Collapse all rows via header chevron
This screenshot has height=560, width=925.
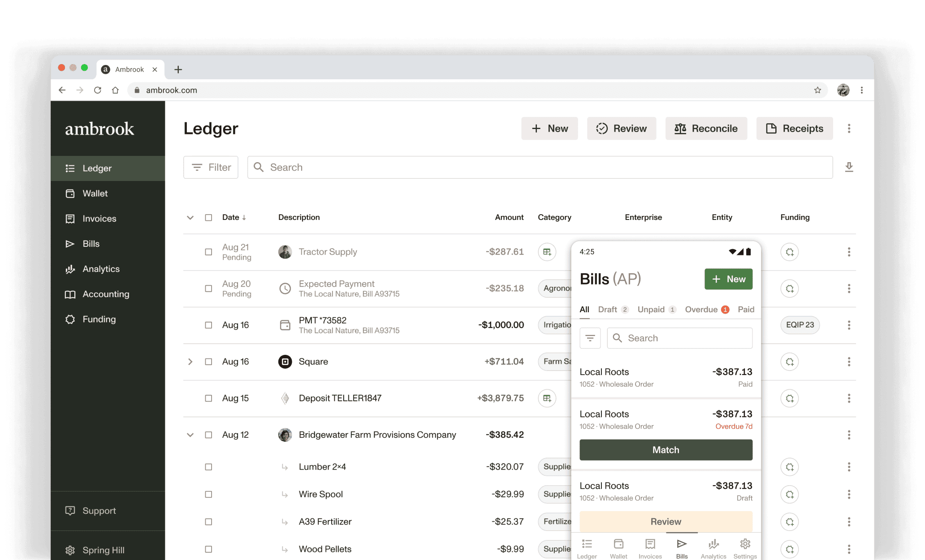point(190,217)
